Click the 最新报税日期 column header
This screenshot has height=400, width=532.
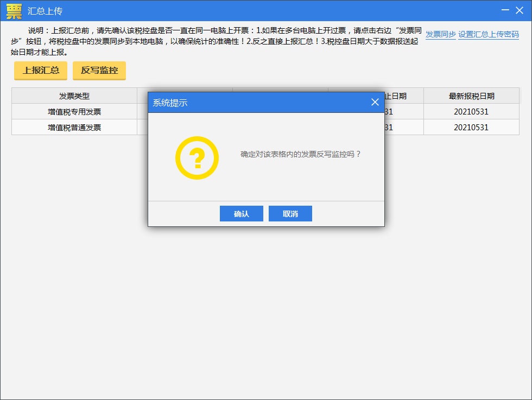(472, 96)
